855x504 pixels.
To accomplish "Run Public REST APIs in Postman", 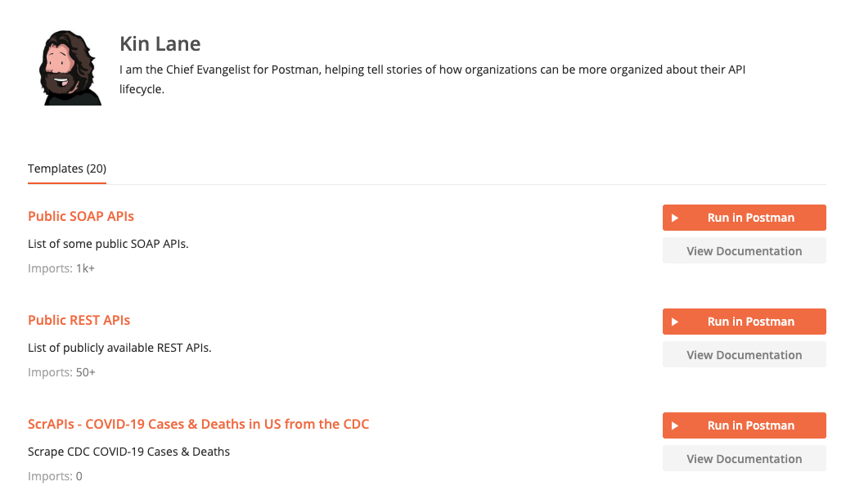I will point(745,322).
